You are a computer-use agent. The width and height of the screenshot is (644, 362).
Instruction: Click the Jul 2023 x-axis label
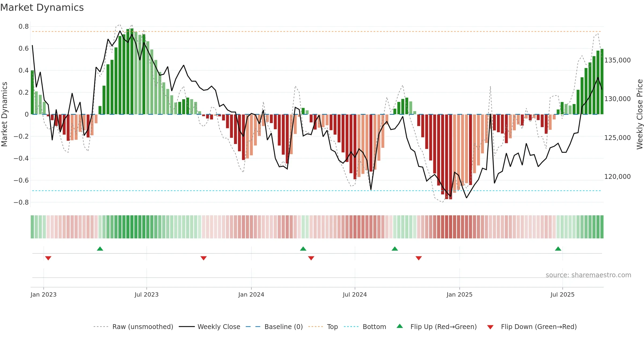click(147, 294)
